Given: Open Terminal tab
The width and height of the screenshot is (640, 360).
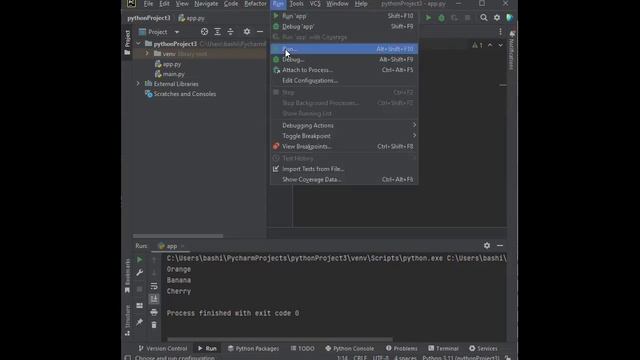Looking at the screenshot, I should click(443, 349).
